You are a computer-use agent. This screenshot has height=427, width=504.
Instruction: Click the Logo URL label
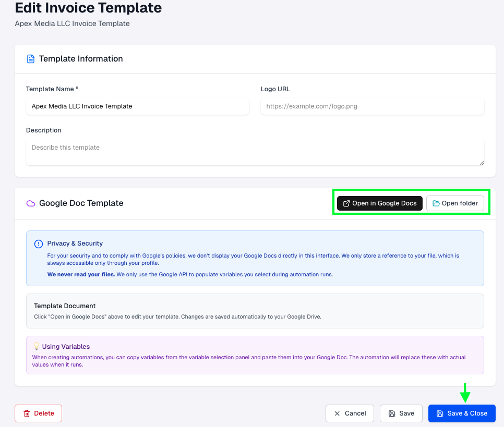pyautogui.click(x=275, y=89)
